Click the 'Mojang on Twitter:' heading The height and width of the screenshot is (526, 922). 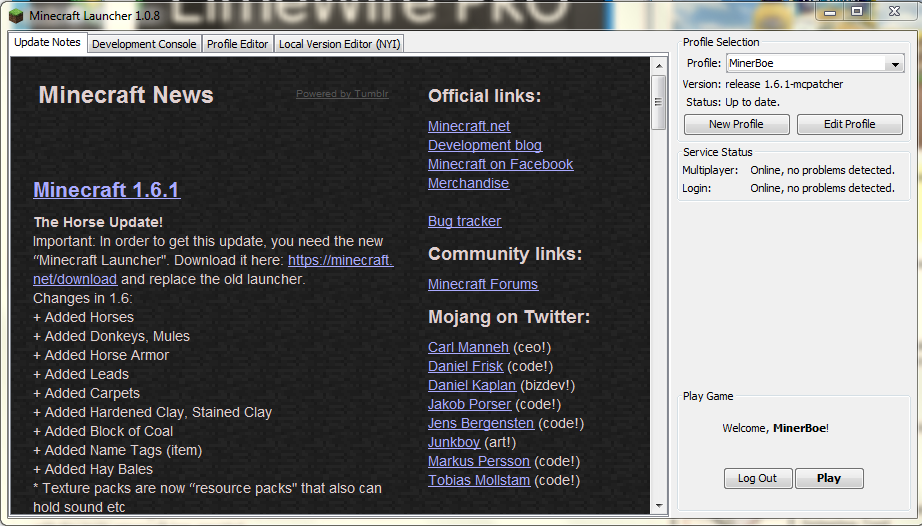tap(509, 317)
